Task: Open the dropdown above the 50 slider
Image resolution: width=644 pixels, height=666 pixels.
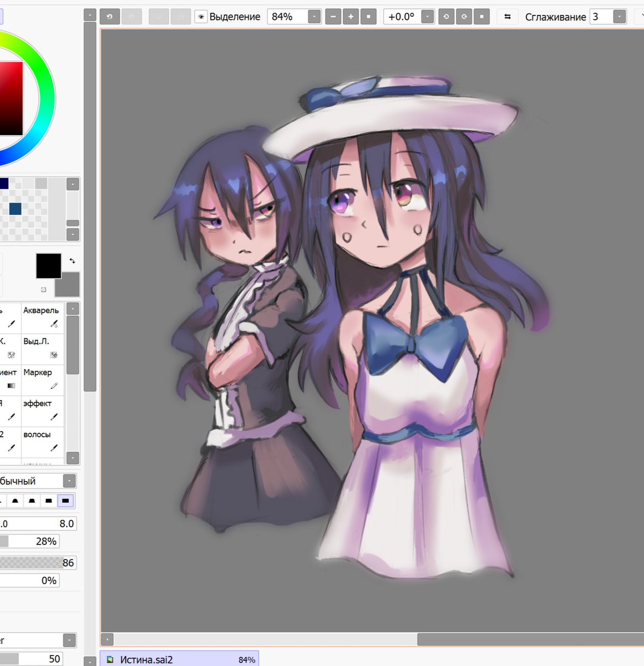Action: click(x=69, y=640)
